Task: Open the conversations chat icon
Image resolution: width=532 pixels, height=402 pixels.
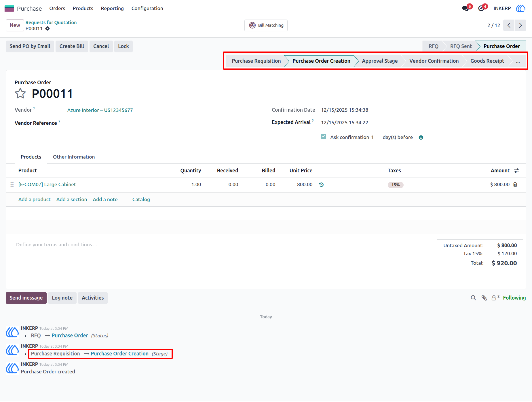Action: click(465, 8)
